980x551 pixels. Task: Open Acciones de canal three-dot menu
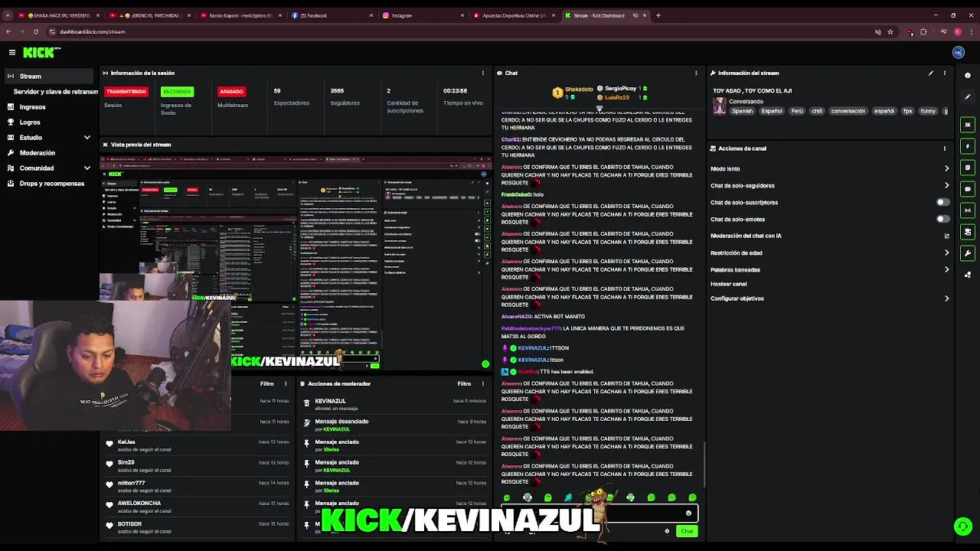pyautogui.click(x=945, y=148)
